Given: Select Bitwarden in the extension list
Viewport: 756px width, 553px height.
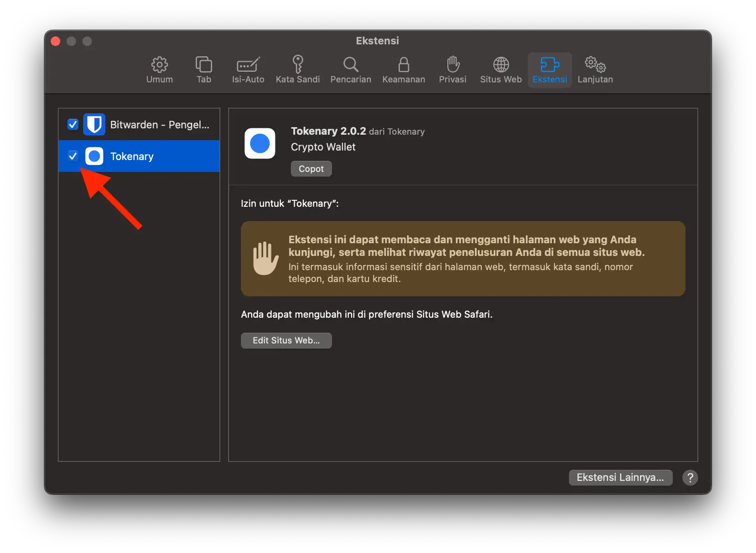Looking at the screenshot, I should (159, 125).
